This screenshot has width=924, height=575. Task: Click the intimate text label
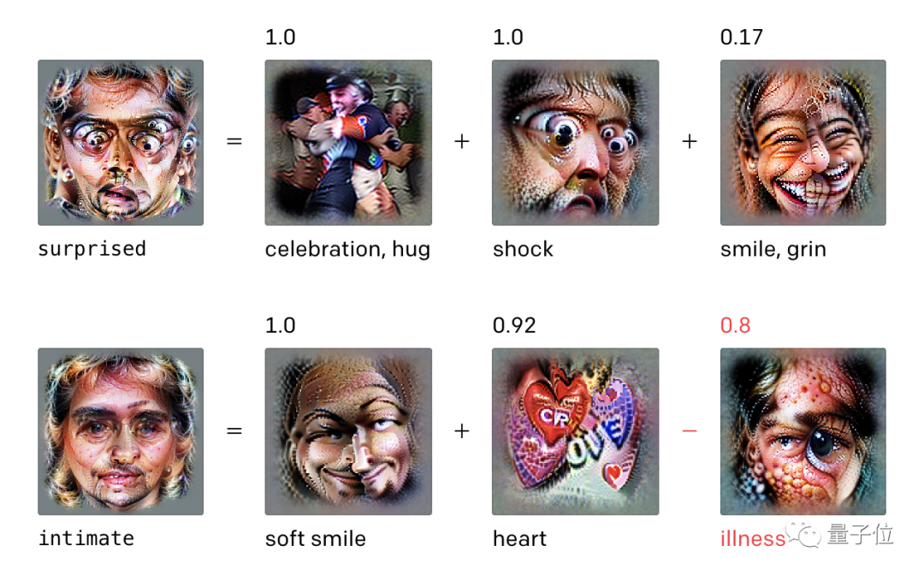point(86,538)
